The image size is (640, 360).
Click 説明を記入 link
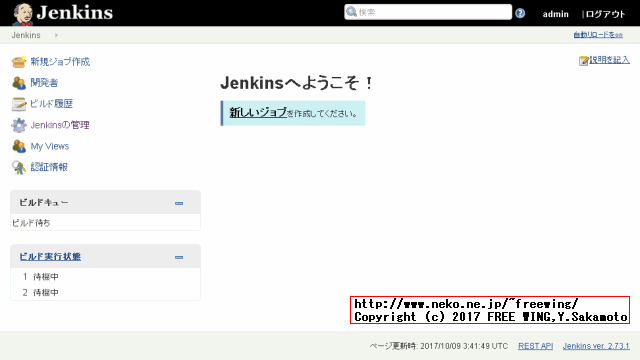click(x=609, y=60)
